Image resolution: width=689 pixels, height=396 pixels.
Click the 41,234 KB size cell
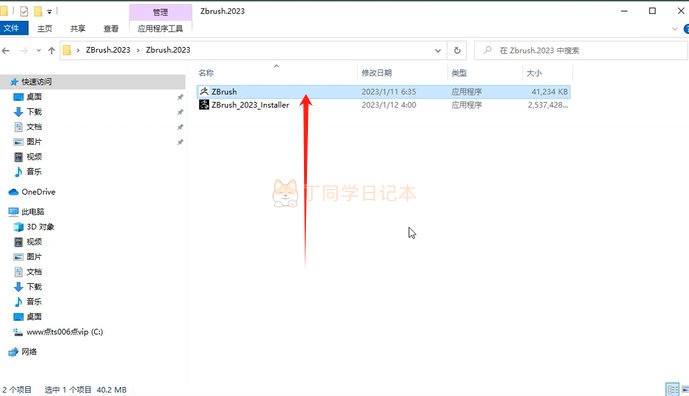(550, 92)
